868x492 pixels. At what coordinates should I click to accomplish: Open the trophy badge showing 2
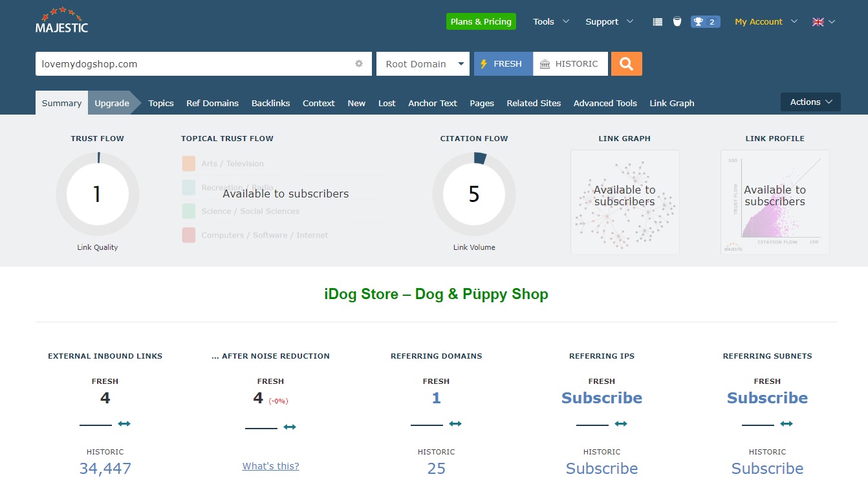tap(705, 22)
